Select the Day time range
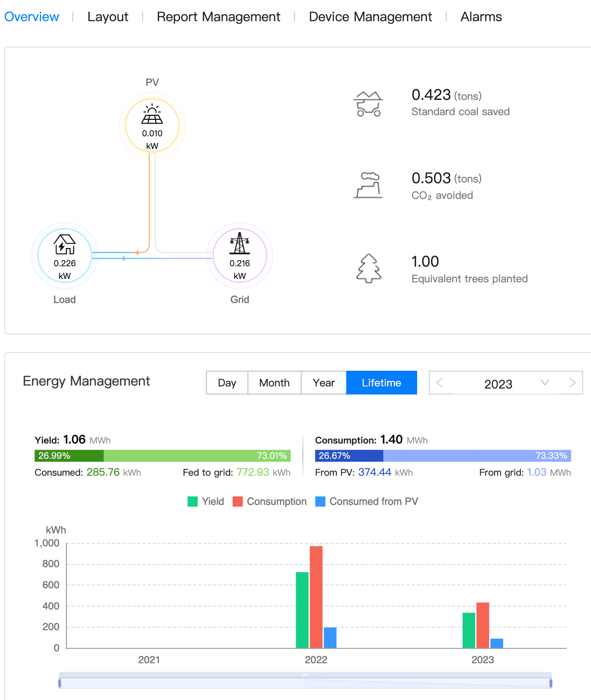Image resolution: width=591 pixels, height=700 pixels. (x=227, y=383)
